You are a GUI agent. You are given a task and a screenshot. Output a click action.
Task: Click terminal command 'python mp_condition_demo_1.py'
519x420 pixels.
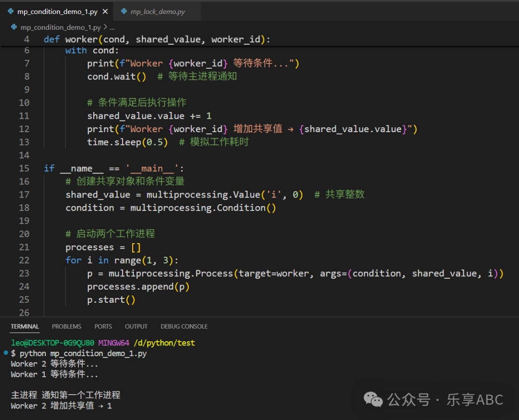83,354
